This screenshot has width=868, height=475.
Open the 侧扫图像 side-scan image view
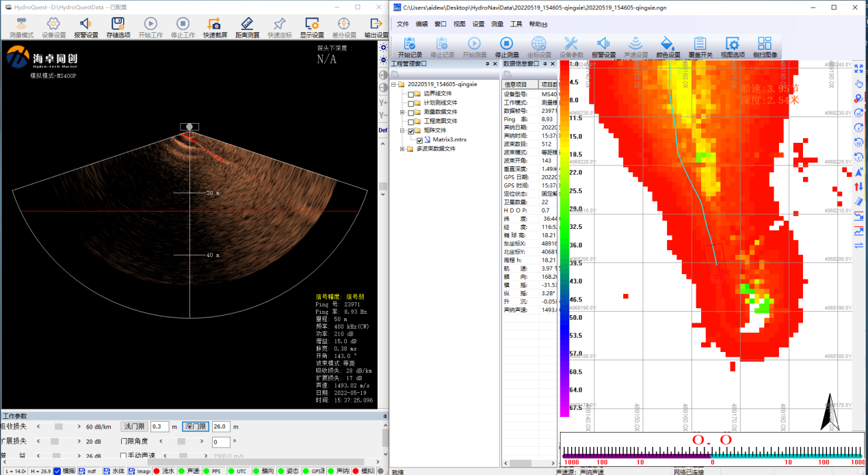click(765, 46)
